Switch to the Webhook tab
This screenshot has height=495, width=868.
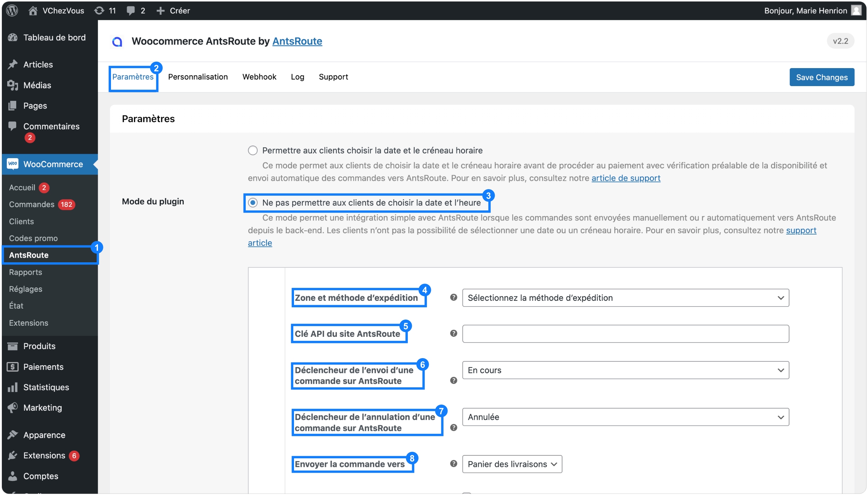259,77
